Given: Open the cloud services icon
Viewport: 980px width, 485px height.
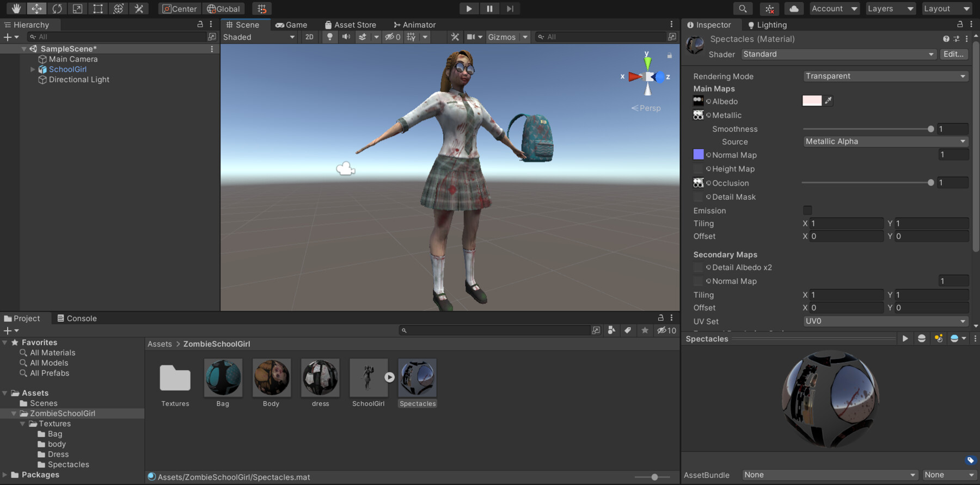Looking at the screenshot, I should (x=794, y=9).
